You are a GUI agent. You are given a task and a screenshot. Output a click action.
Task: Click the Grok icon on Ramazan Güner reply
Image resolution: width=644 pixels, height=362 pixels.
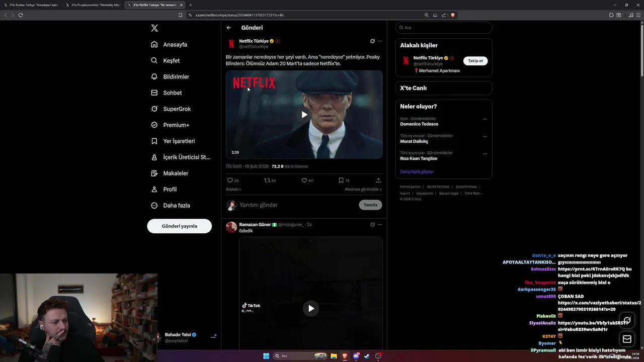[372, 225]
